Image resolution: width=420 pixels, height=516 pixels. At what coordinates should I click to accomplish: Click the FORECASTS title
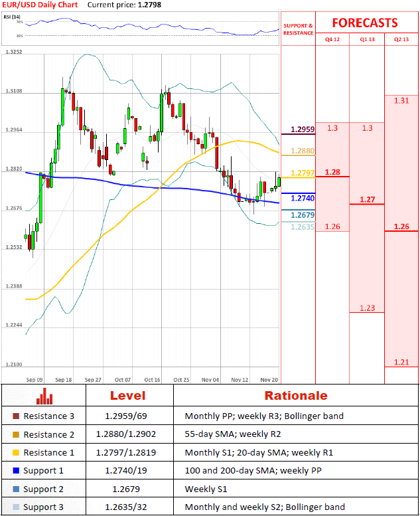click(365, 23)
